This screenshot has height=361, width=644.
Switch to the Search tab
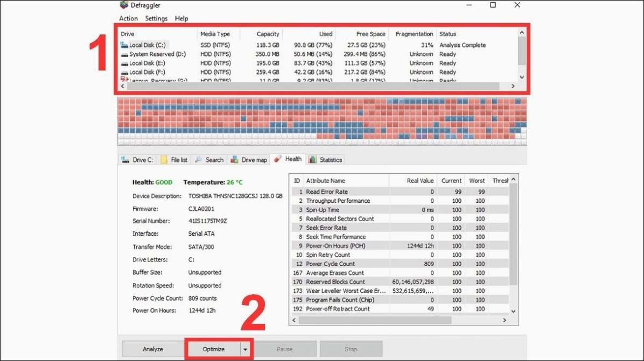[x=209, y=160]
